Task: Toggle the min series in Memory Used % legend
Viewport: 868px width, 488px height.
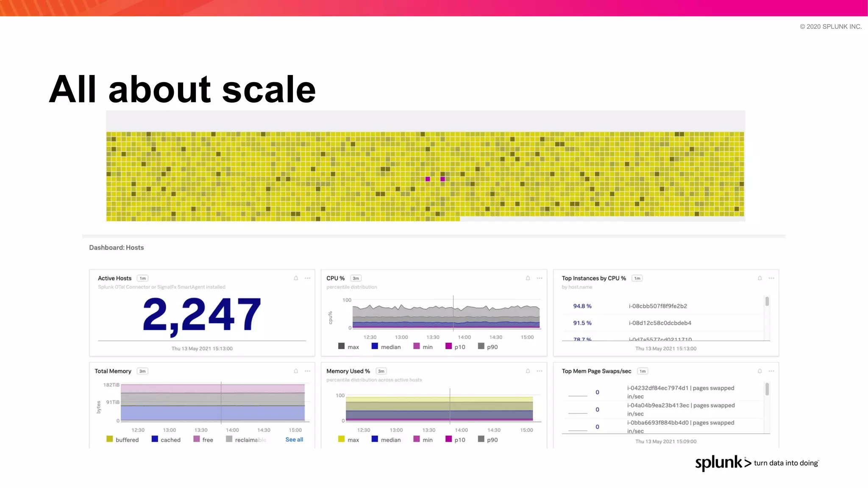Action: [x=423, y=440]
